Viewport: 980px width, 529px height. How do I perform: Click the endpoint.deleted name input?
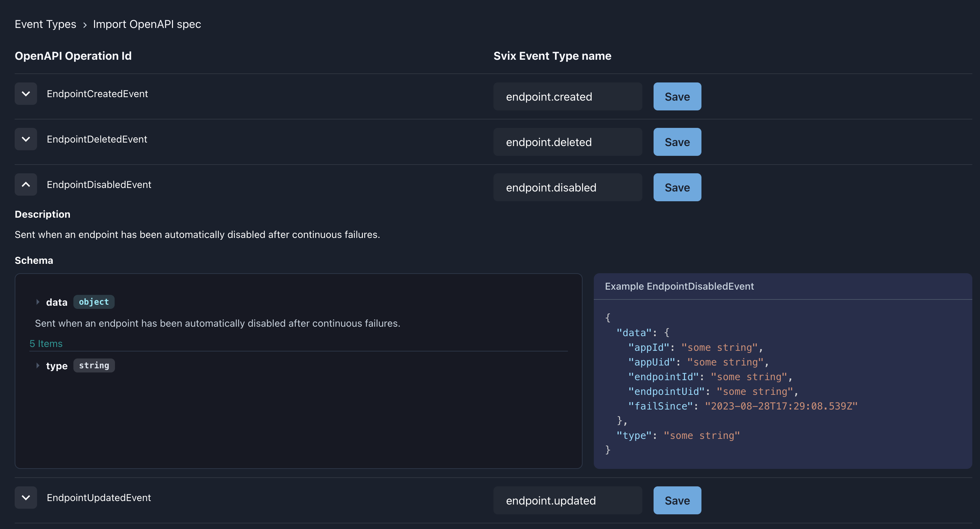[567, 142]
